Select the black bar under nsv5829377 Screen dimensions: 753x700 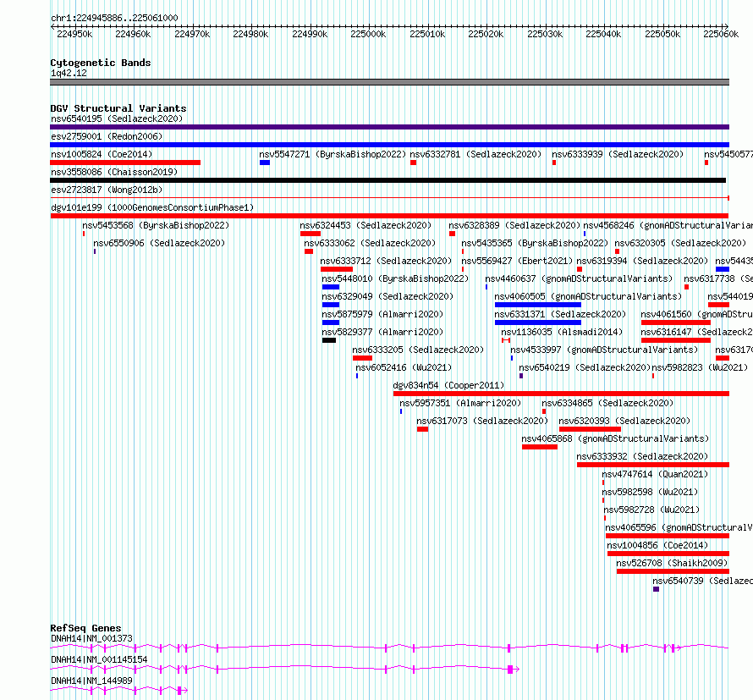[329, 340]
